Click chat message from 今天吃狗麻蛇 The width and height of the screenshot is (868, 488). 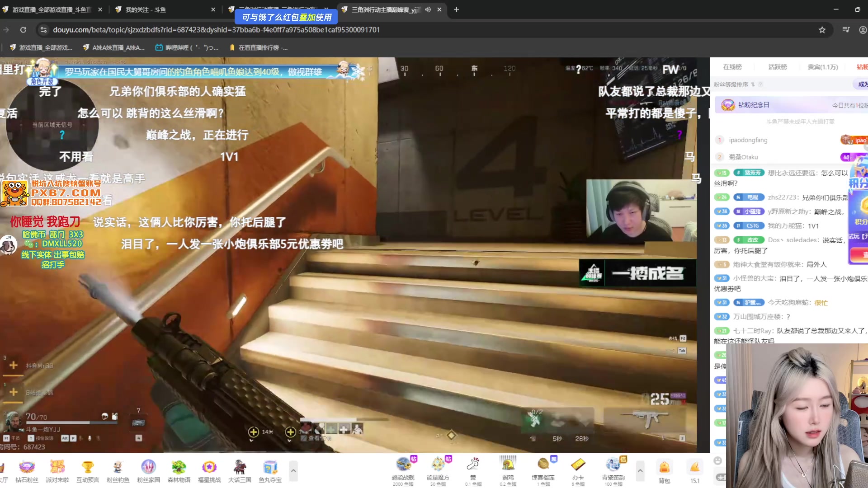pyautogui.click(x=771, y=303)
